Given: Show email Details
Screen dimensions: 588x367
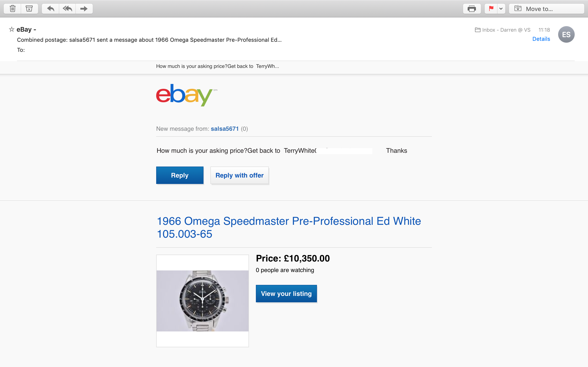Looking at the screenshot, I should [x=541, y=39].
